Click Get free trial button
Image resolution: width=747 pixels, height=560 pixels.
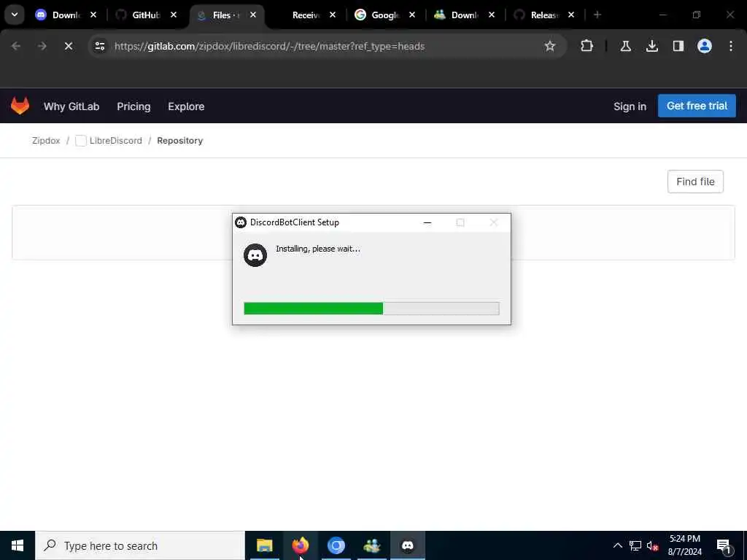click(697, 106)
